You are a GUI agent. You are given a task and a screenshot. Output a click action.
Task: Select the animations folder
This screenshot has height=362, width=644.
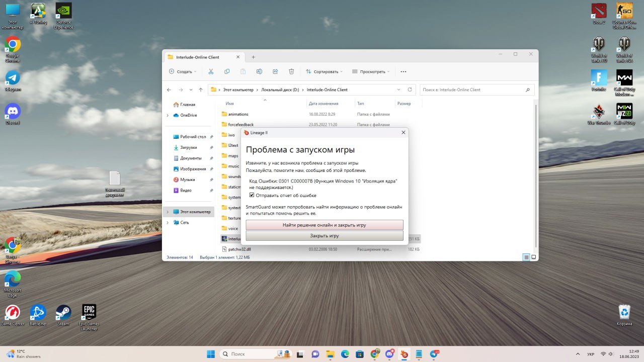pyautogui.click(x=238, y=114)
